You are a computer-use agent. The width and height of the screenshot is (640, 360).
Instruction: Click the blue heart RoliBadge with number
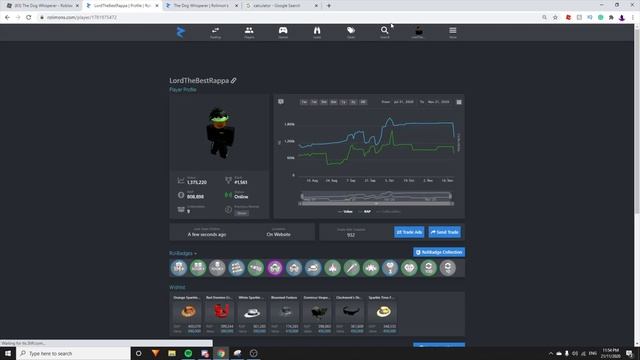pos(390,268)
